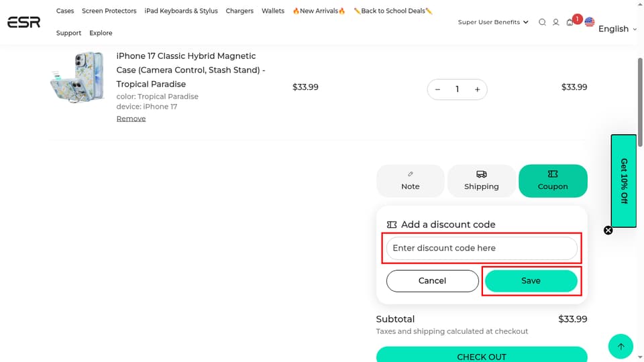This screenshot has width=644, height=362.
Task: Open the Explore menu
Action: click(101, 33)
